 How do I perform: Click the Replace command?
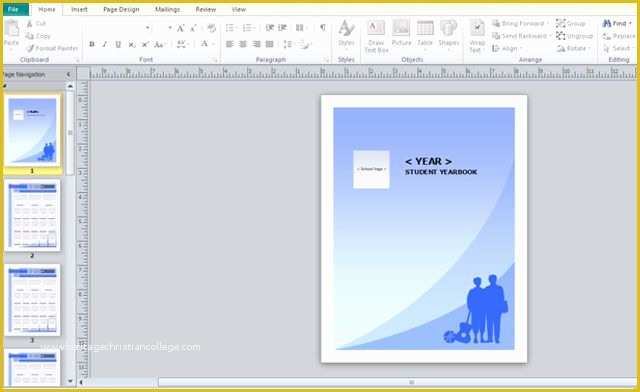[x=619, y=36]
